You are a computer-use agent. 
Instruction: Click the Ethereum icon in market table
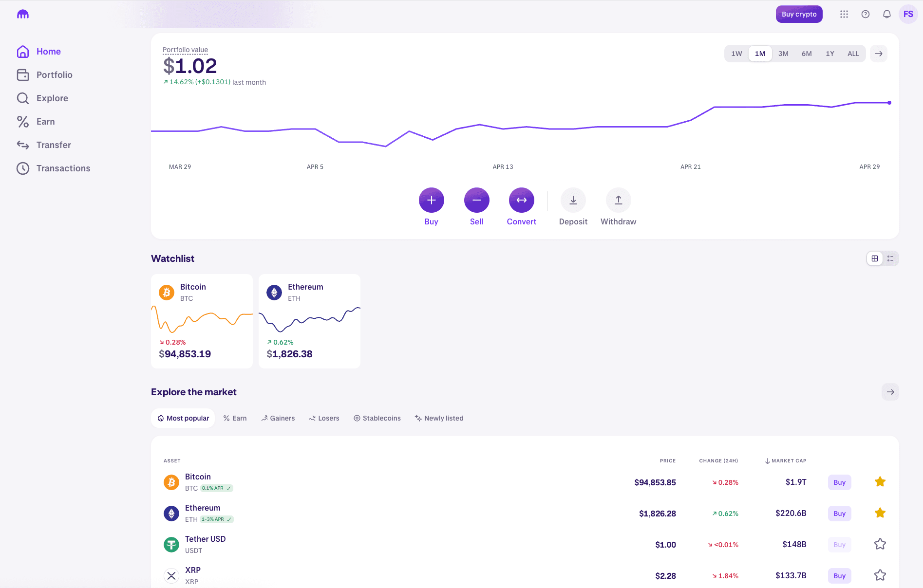[x=171, y=514]
